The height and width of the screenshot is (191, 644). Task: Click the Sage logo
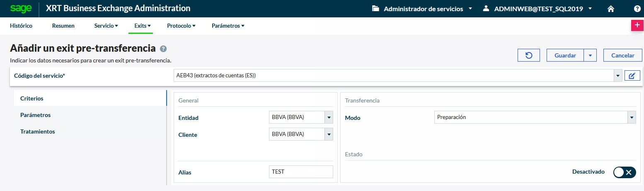[x=18, y=8]
